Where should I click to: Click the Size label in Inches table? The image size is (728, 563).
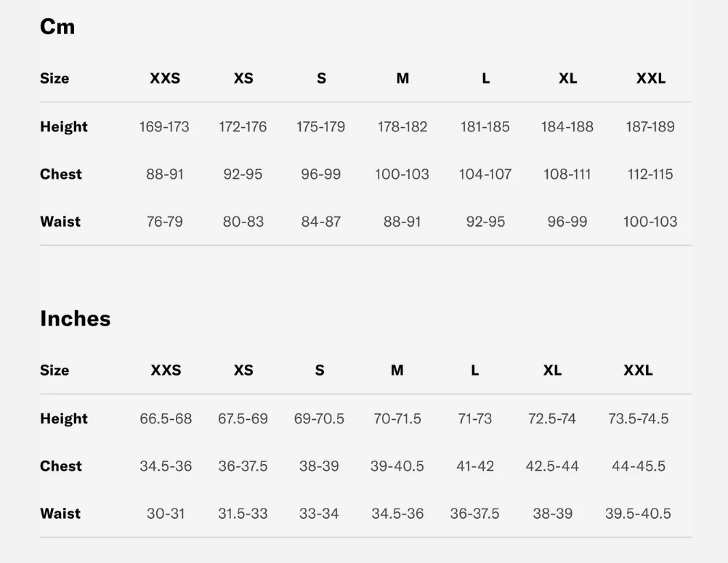click(54, 370)
